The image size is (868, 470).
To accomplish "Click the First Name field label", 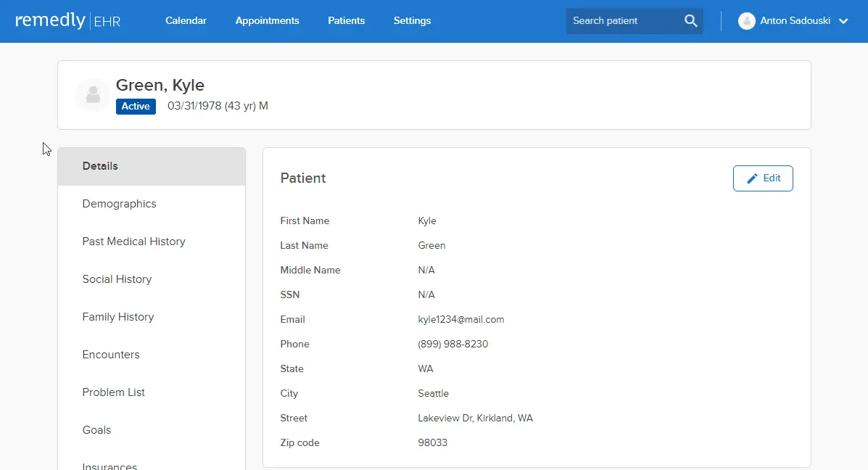I will [305, 221].
